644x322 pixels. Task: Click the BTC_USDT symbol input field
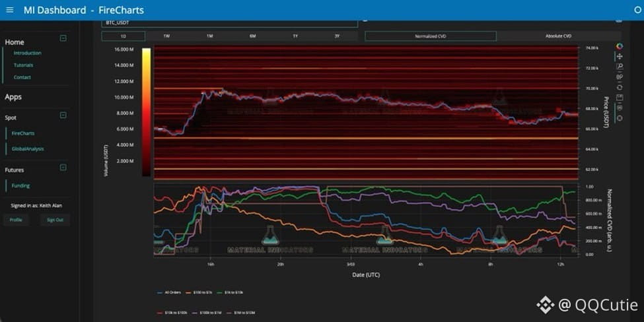(230, 23)
